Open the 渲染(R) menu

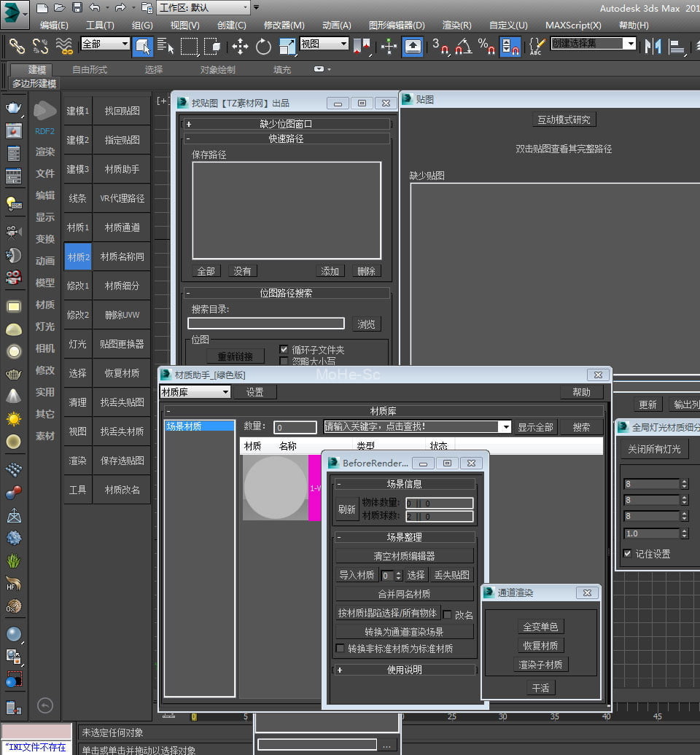457,25
